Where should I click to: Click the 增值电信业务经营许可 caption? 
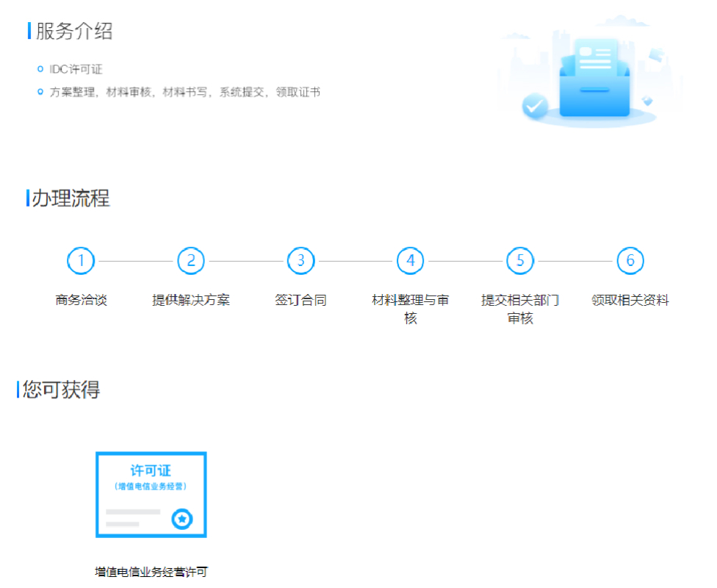coord(151,572)
